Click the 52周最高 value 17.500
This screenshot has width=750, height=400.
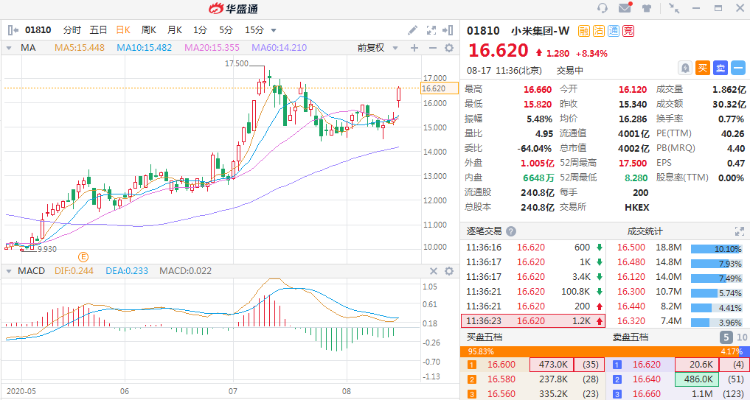pos(632,163)
